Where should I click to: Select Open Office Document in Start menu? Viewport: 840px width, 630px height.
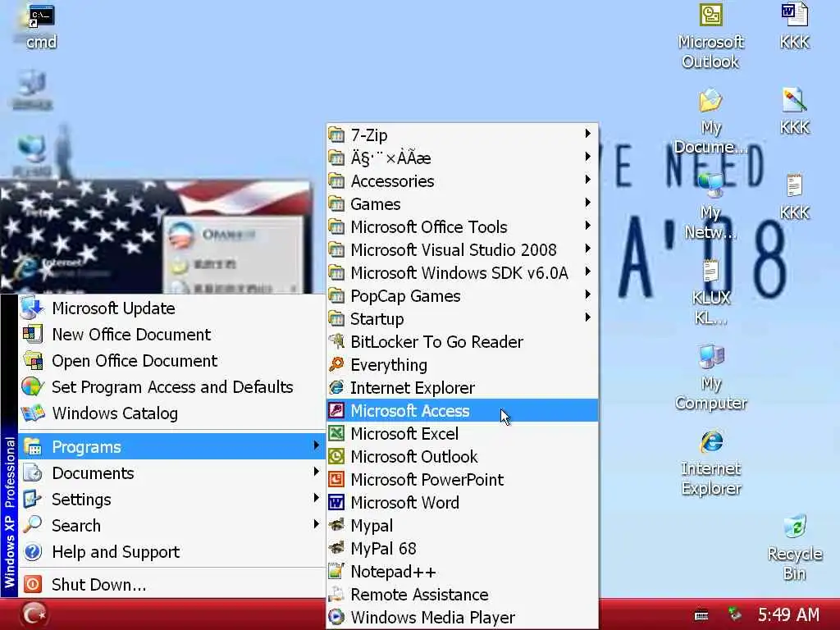click(171, 361)
